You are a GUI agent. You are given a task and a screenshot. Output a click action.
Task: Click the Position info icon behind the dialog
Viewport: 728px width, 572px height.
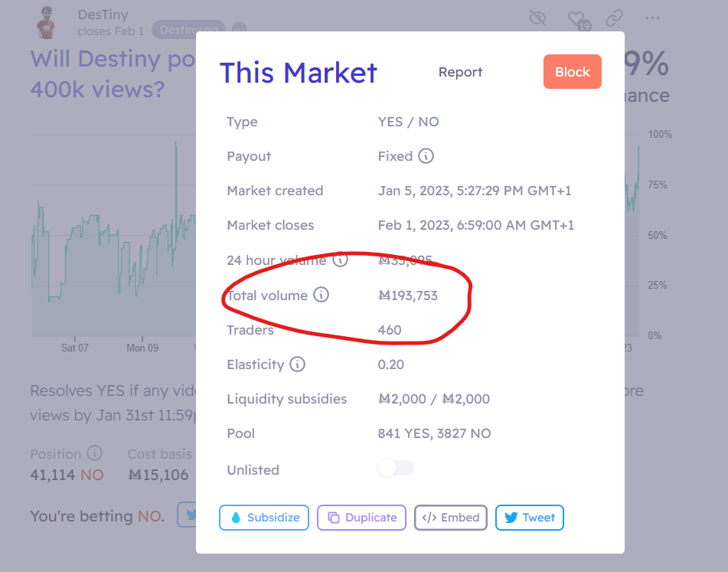(x=95, y=453)
